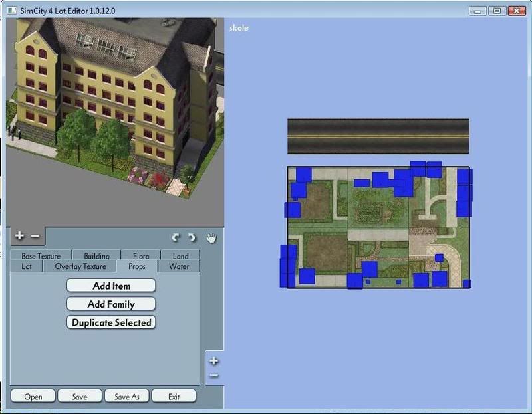Switch to the Base Texture tab
This screenshot has height=414, width=532.
point(41,255)
